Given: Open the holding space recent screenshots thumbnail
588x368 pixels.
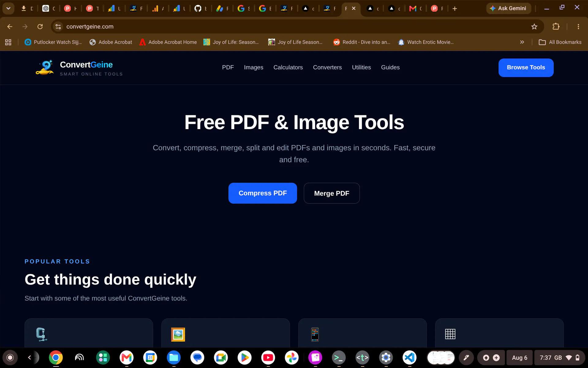Looking at the screenshot, I should click(x=441, y=358).
